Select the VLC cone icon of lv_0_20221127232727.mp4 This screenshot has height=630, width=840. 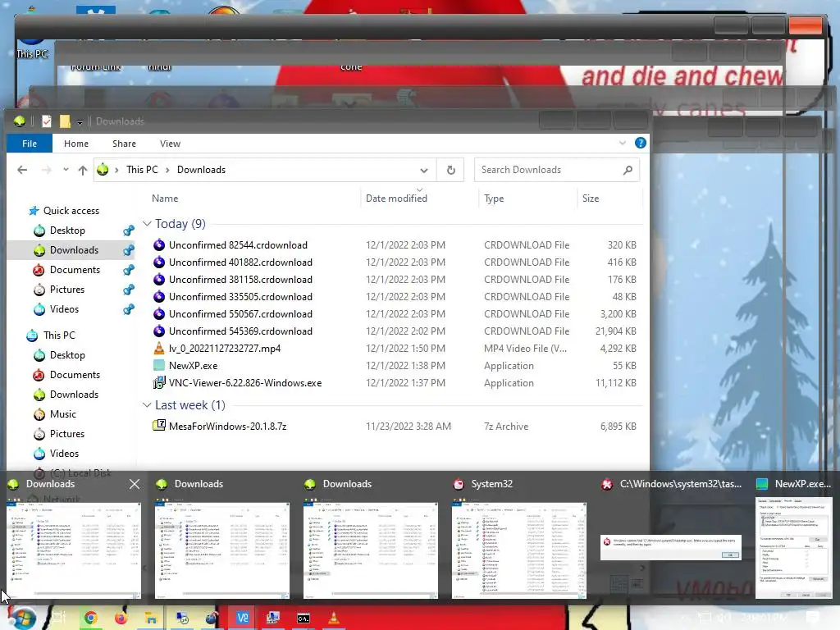pos(159,348)
